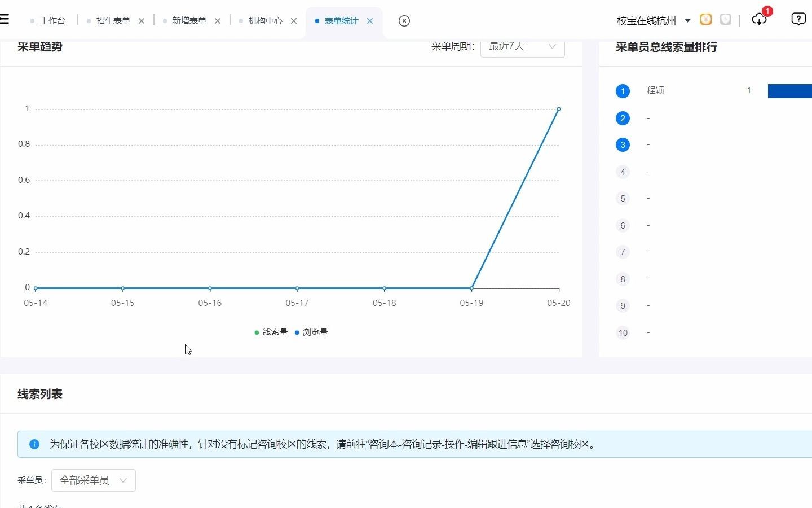
Task: Close the 招生表单 tab
Action: click(x=142, y=21)
